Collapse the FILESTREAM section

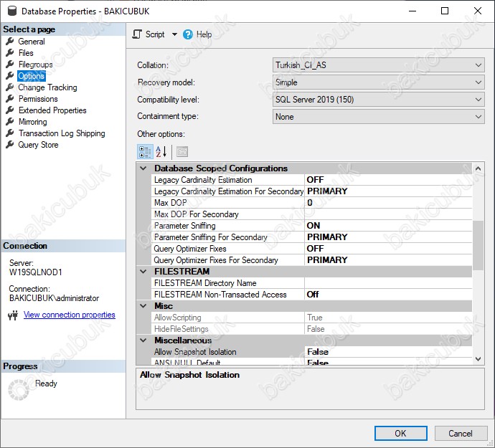pos(143,272)
